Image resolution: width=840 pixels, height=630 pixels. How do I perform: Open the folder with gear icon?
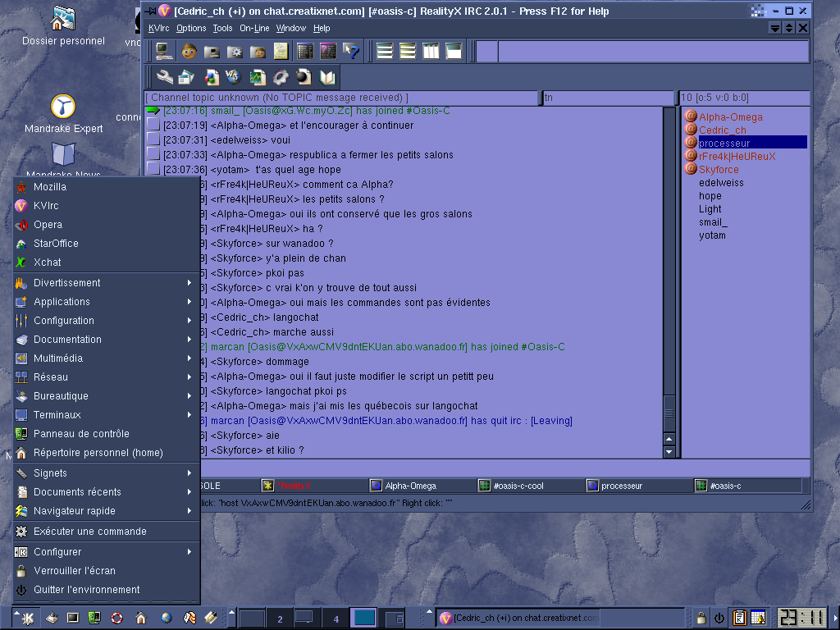235,52
